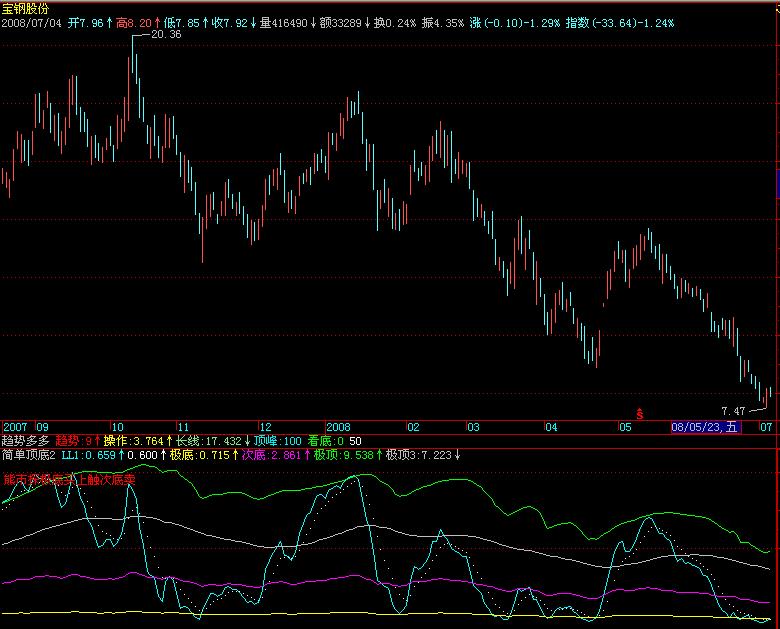
Task: Click the 趋势:9 indicator value
Action: [x=74, y=441]
